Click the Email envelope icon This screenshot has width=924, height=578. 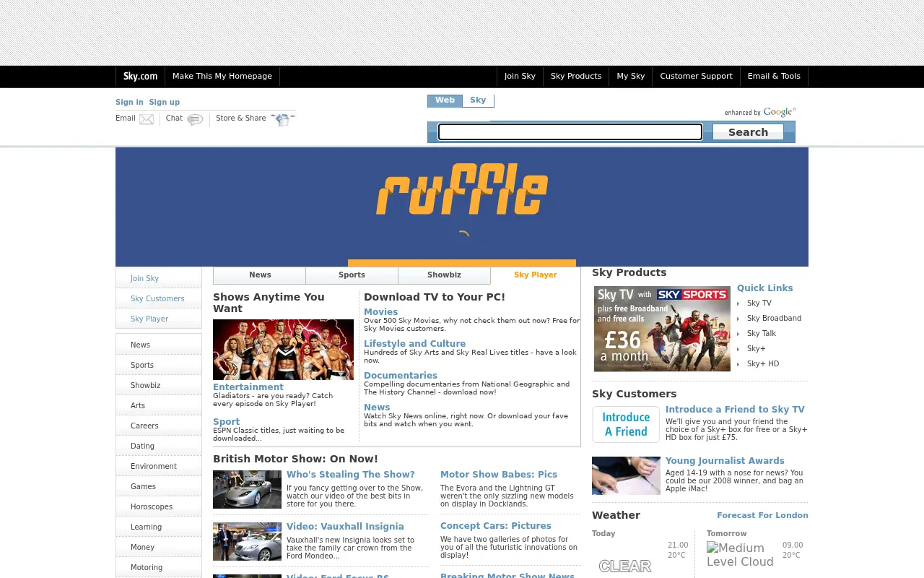(x=147, y=119)
